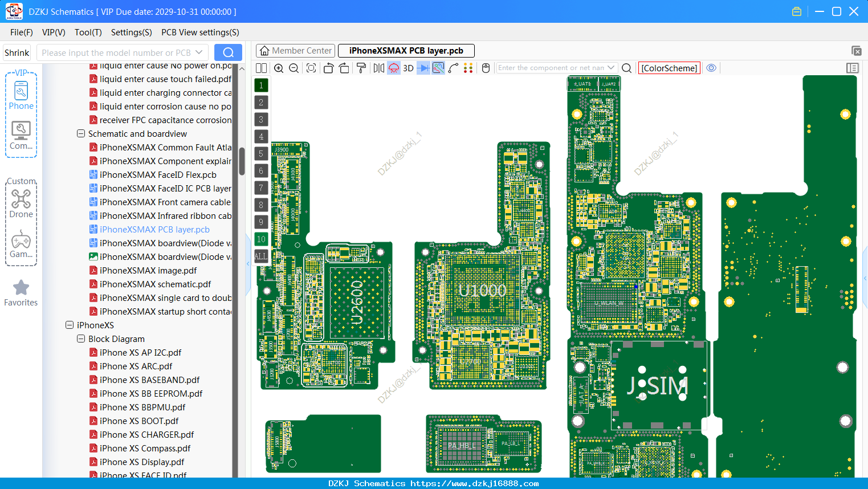Image resolution: width=868 pixels, height=489 pixels.
Task: Open the Computer category in sidebar
Action: coord(21,136)
